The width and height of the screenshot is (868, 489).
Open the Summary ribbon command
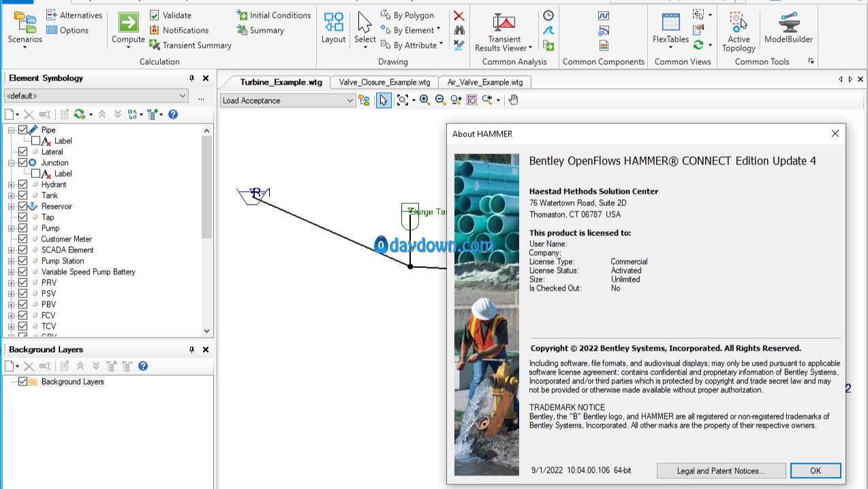click(260, 30)
